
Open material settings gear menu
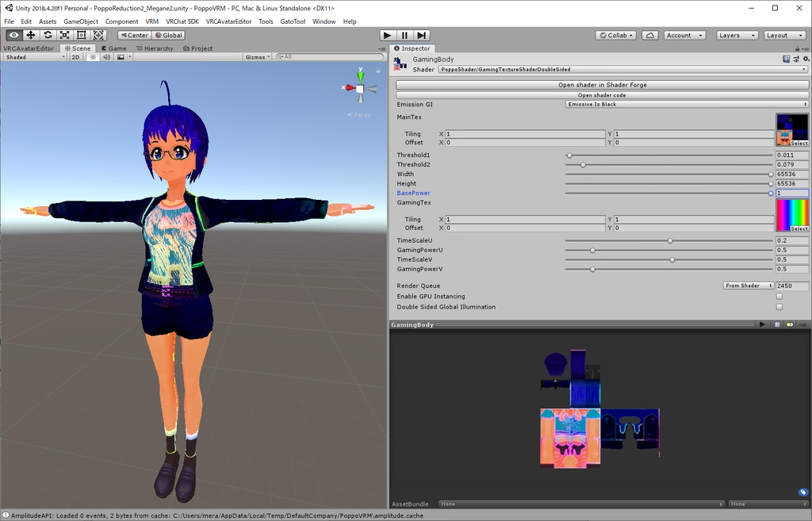click(806, 59)
